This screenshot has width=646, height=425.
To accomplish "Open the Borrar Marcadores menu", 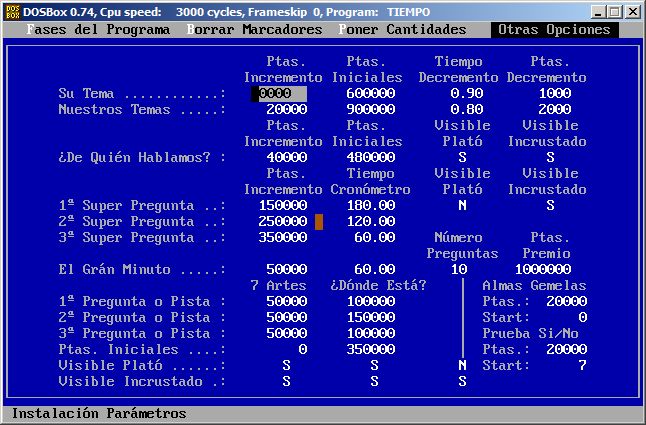I will pyautogui.click(x=255, y=30).
